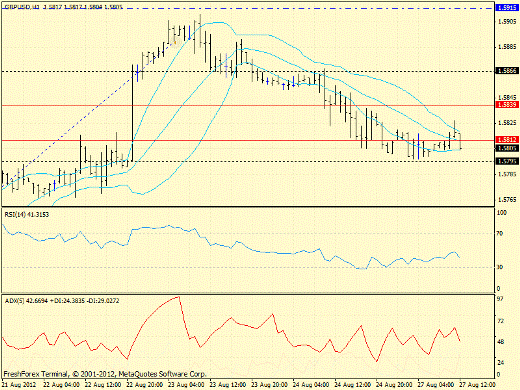Click the 1.5765 price scale value
520x390 pixels.
point(507,200)
